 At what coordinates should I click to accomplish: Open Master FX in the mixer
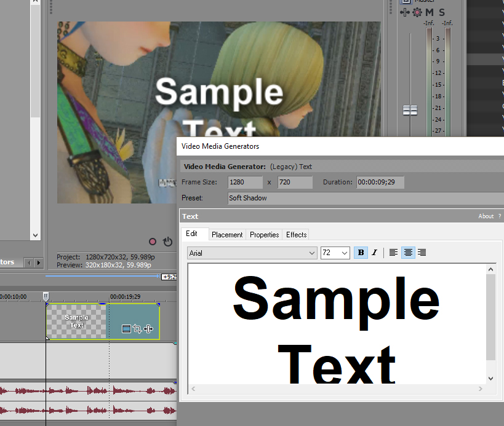point(405,12)
